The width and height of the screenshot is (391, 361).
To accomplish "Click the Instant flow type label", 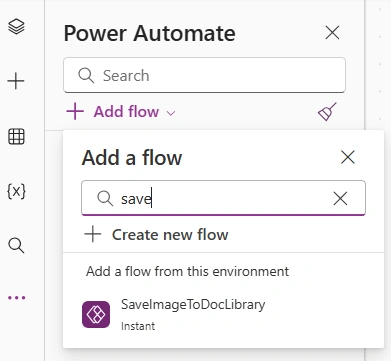I will coord(138,326).
